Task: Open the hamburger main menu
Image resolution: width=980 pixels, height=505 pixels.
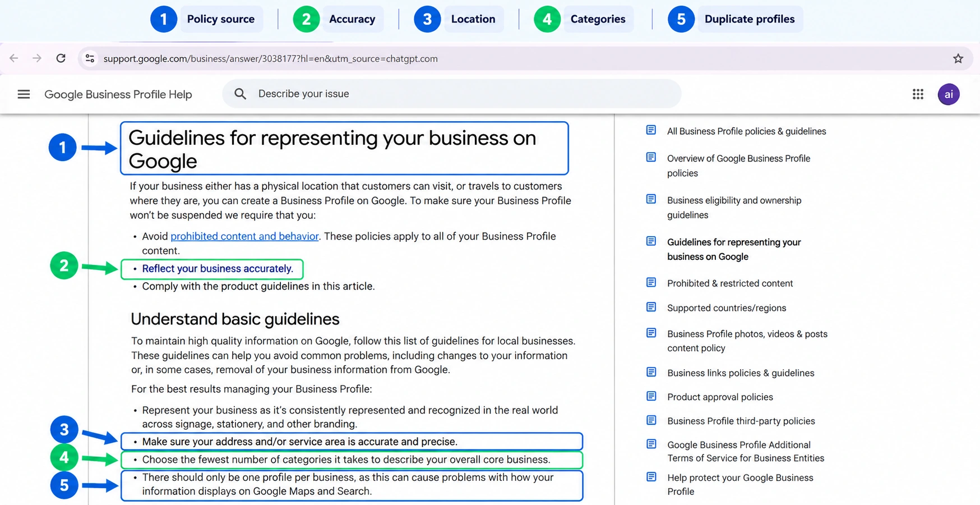Action: (x=24, y=94)
